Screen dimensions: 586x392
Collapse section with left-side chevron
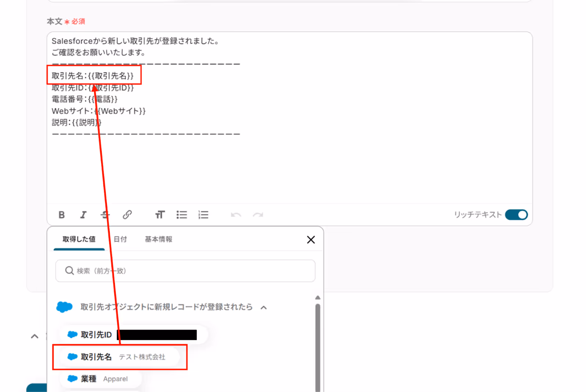point(34,336)
